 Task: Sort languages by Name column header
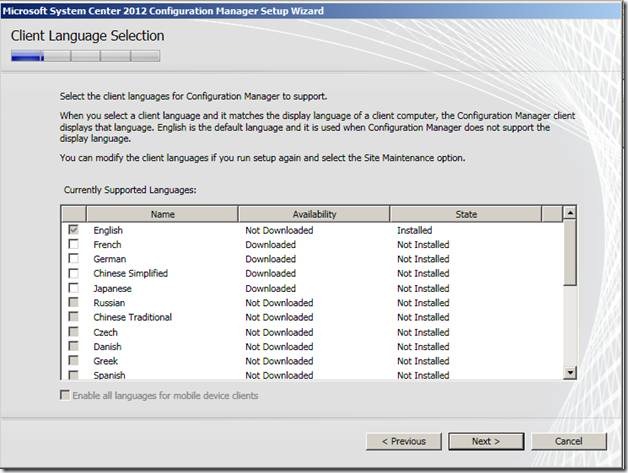(x=162, y=214)
